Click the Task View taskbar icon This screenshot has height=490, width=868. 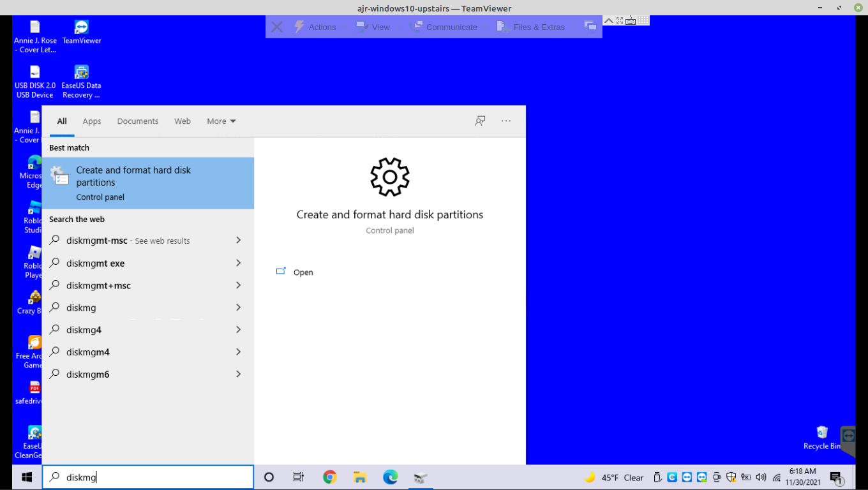298,477
